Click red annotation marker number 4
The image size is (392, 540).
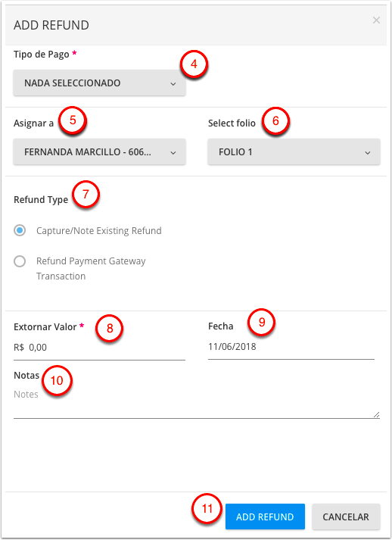point(194,64)
